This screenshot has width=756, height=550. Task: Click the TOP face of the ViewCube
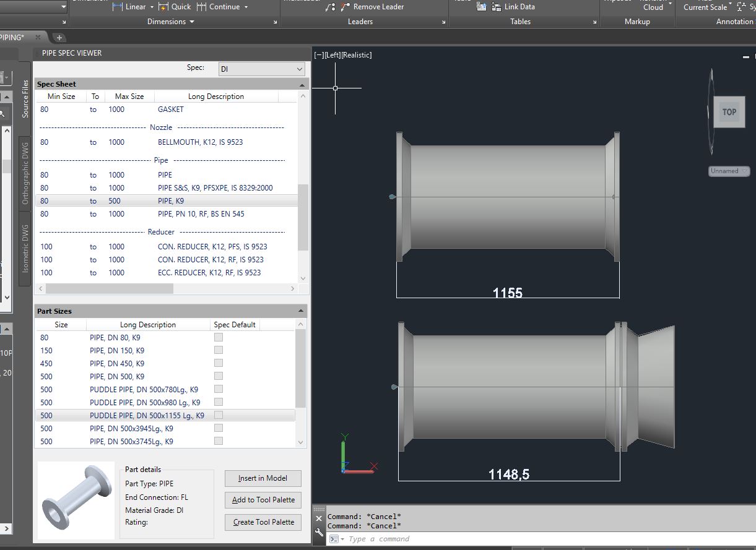[x=729, y=112]
